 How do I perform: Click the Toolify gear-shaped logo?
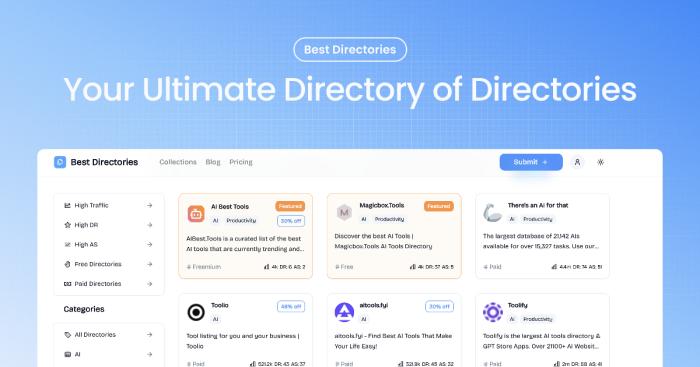492,312
